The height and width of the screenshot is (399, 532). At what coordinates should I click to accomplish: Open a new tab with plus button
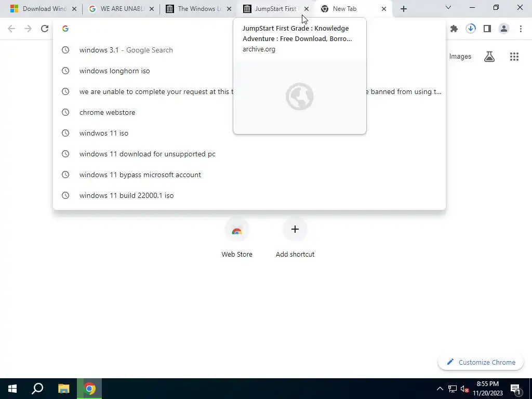(x=403, y=9)
